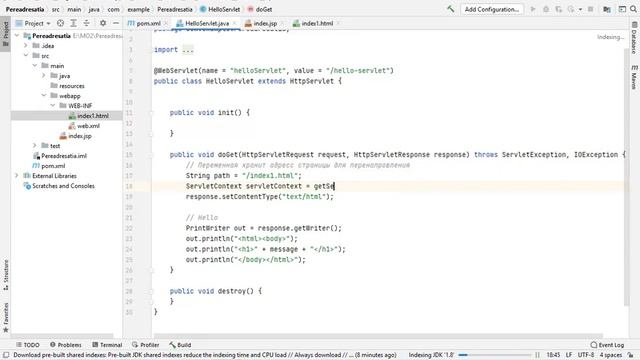The height and width of the screenshot is (360, 640).
Task: Open the Project vertical tool tab
Action: (x=5, y=34)
